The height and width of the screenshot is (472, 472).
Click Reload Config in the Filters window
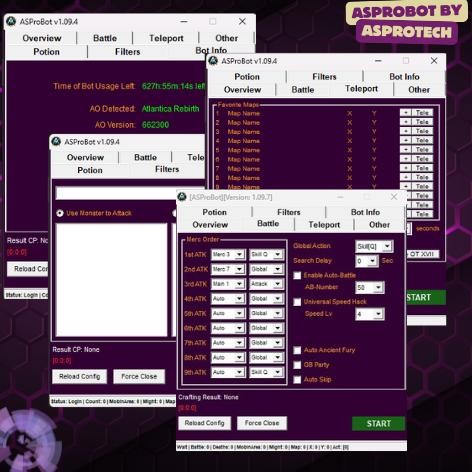pyautogui.click(x=80, y=376)
